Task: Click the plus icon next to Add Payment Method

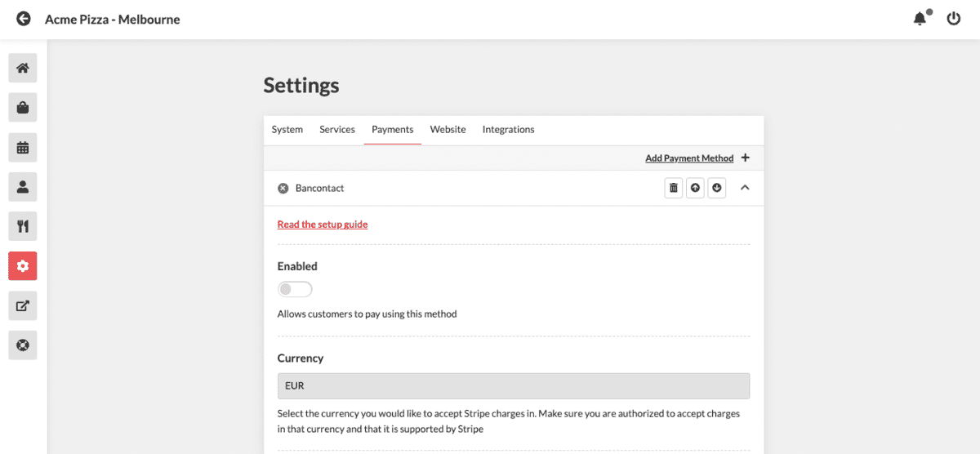Action: [x=746, y=158]
